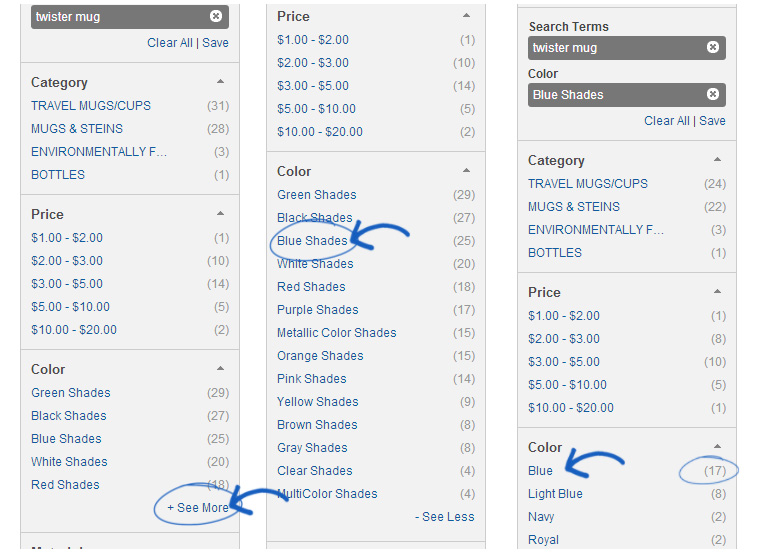
Task: Click + See More colors link
Action: click(198, 507)
